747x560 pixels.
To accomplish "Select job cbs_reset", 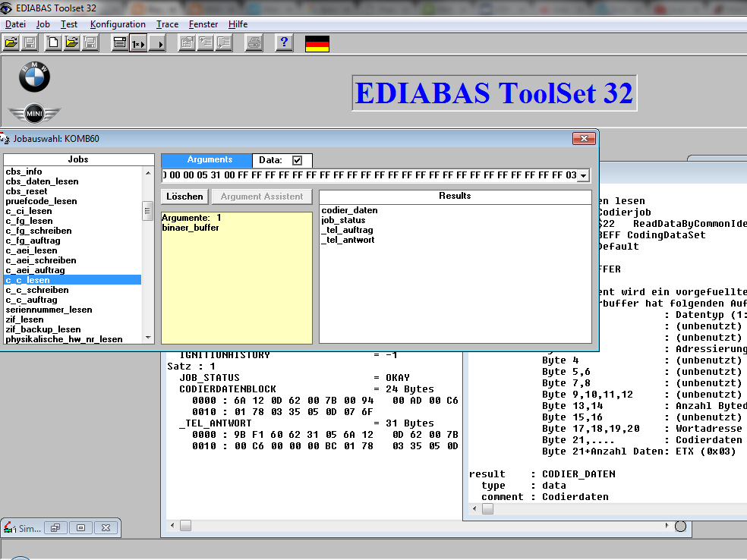I will coord(27,191).
